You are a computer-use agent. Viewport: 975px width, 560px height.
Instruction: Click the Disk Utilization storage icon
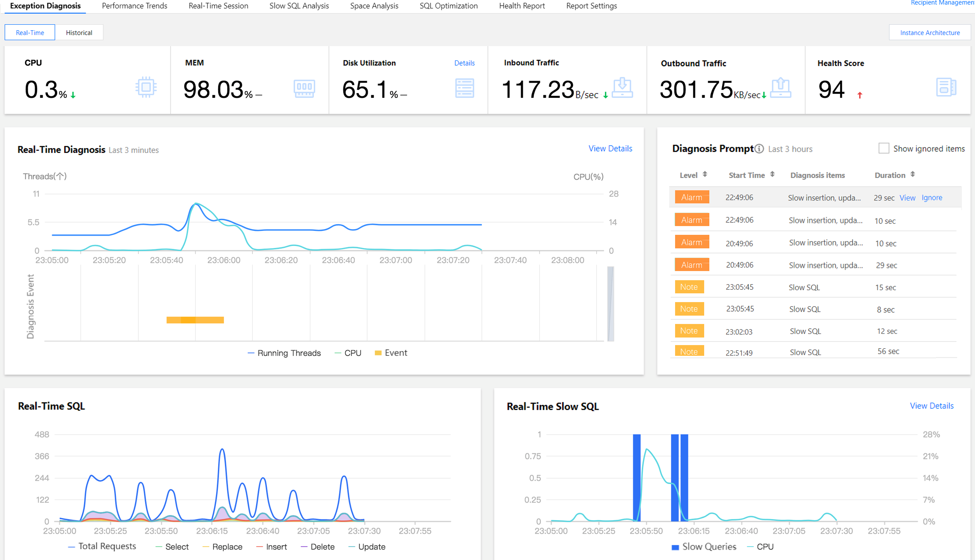coord(464,88)
